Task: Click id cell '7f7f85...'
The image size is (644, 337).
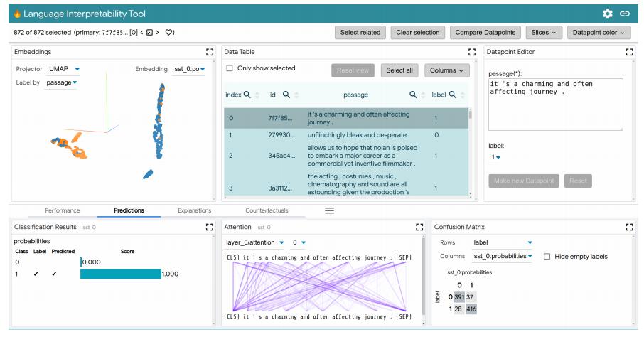Action: pyautogui.click(x=280, y=118)
